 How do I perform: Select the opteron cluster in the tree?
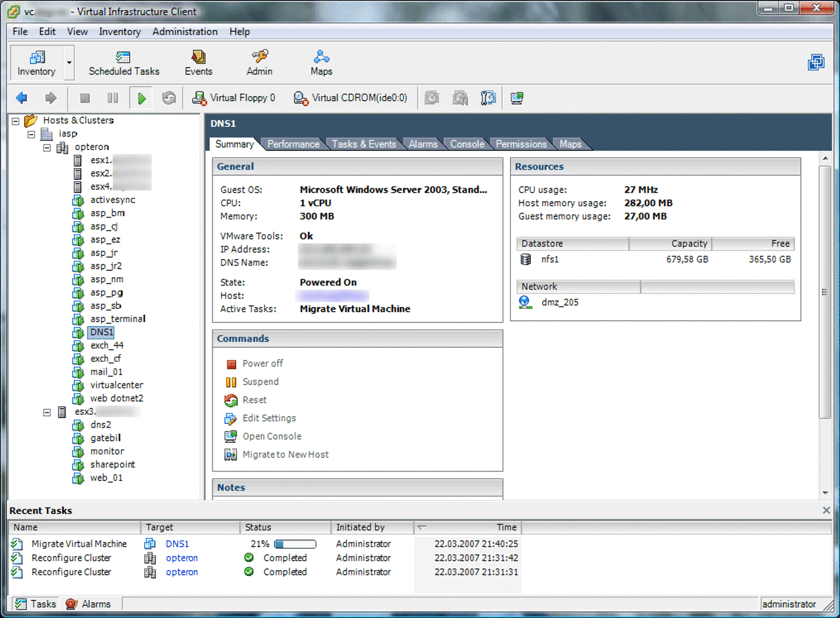click(x=92, y=147)
